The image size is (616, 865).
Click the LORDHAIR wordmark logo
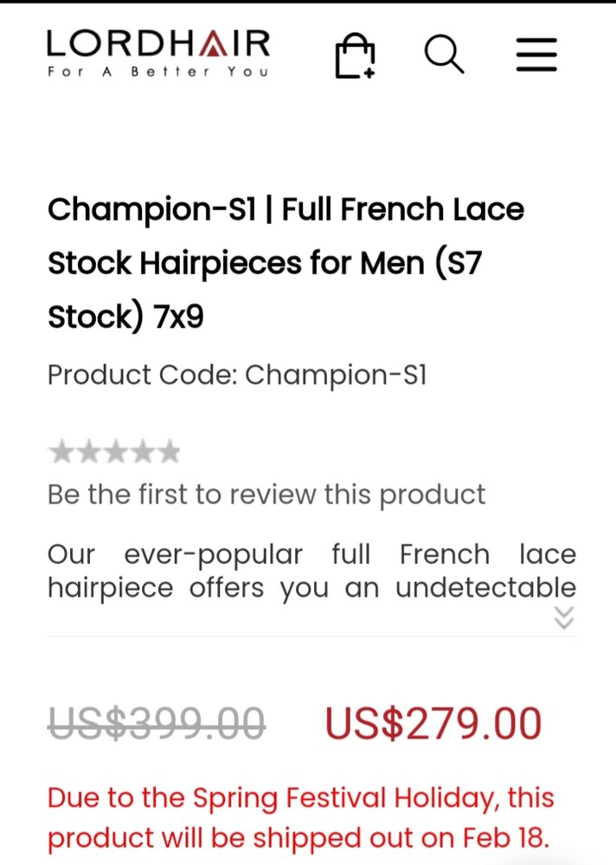tap(158, 43)
